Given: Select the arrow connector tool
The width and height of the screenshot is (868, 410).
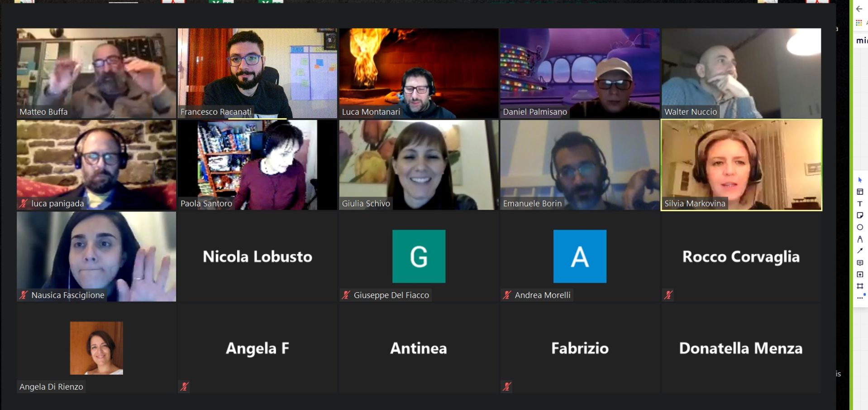Looking at the screenshot, I should pos(860,251).
